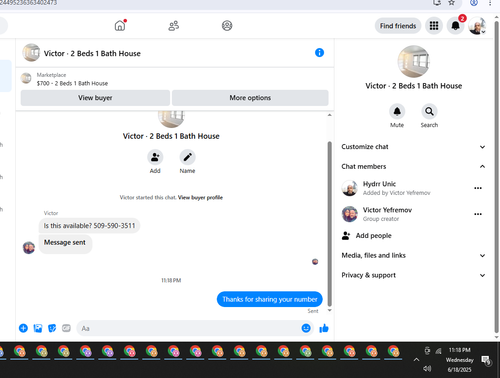Send a thumbs-up like
The width and height of the screenshot is (500, 378).
tap(324, 328)
